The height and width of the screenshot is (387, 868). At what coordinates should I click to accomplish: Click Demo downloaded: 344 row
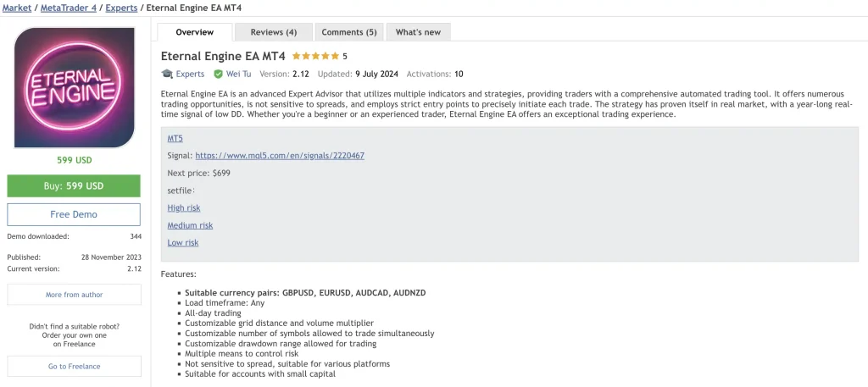[x=75, y=236]
